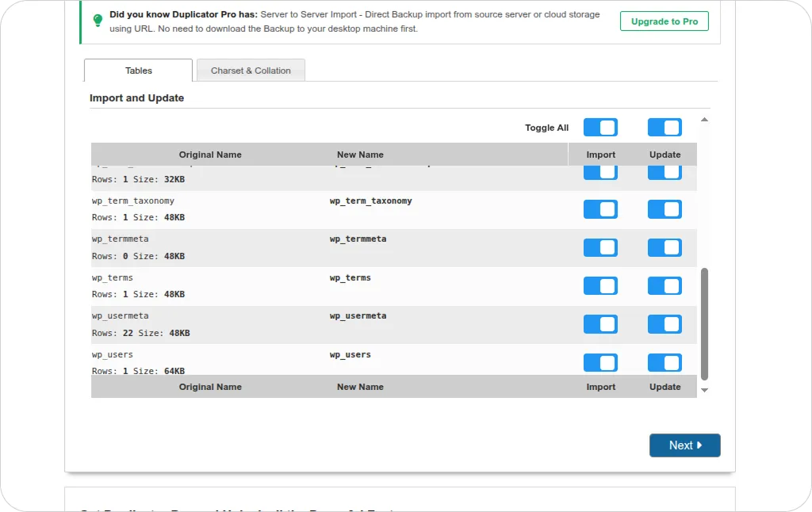Toggle Update for wp_users table

(665, 362)
